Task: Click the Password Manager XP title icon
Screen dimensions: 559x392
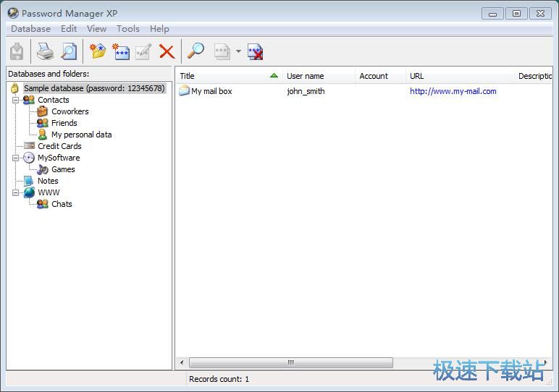Action: click(13, 13)
